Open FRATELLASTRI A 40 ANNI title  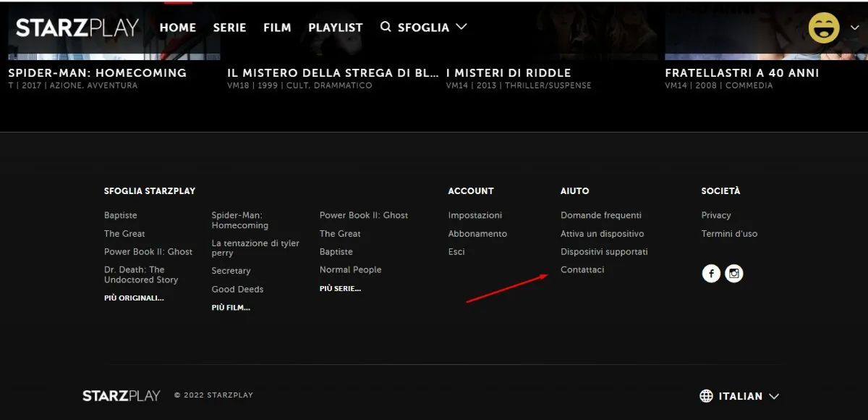[x=742, y=73]
